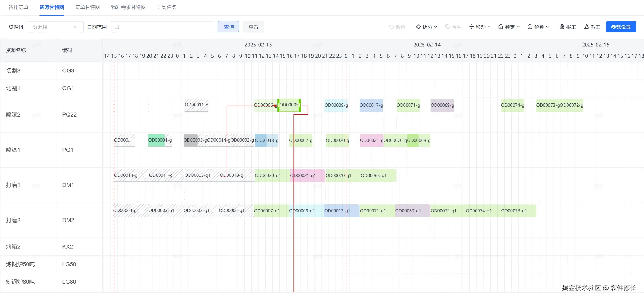This screenshot has height=299, width=644.
Task: Click the unlock (解锁) padlock icon
Action: point(530,27)
